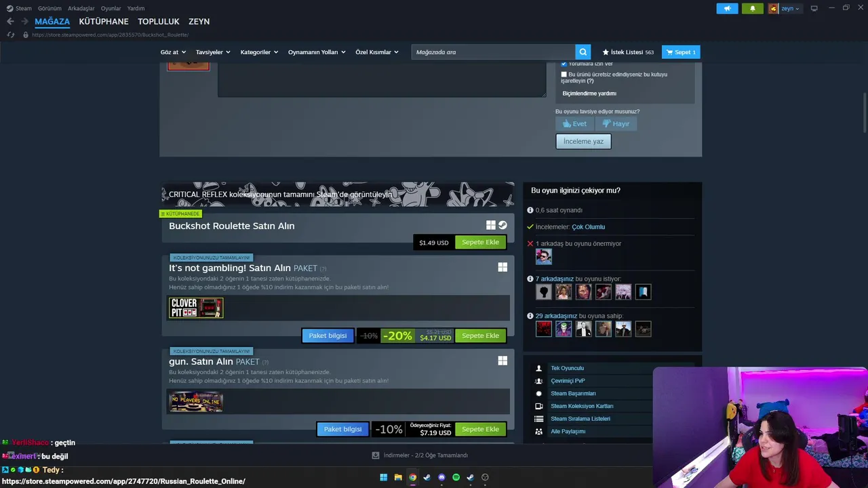The height and width of the screenshot is (488, 868).
Task: Open File Explorer from the taskbar
Action: click(x=398, y=477)
